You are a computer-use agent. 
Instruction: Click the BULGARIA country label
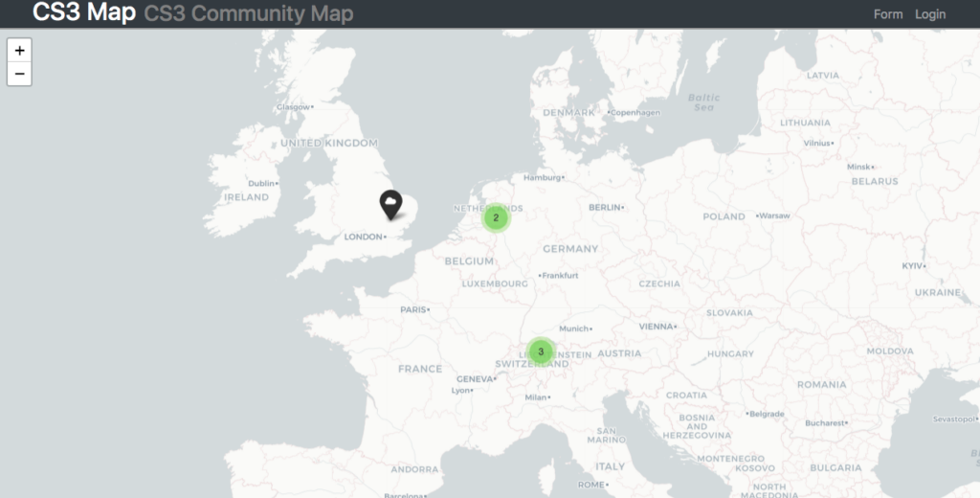835,468
